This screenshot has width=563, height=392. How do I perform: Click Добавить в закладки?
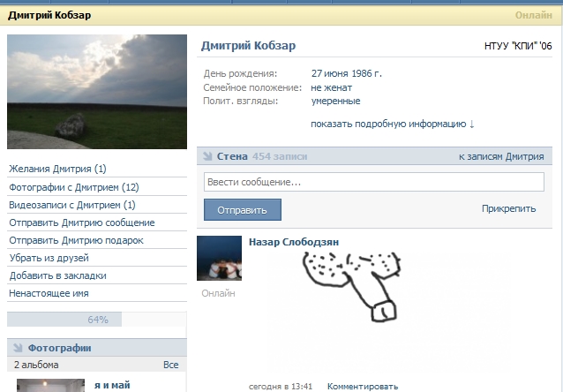coord(57,275)
